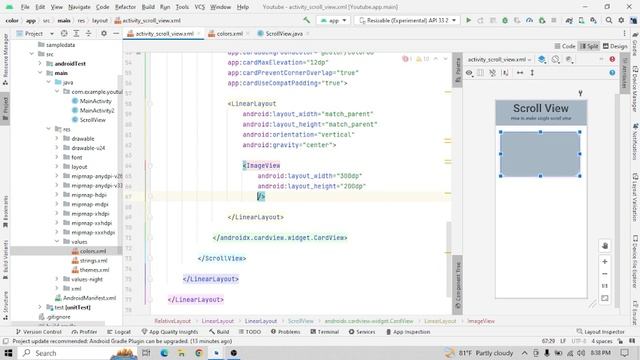640x360 pixels.
Task: Click the Make Project hammer icon
Action: point(307,20)
